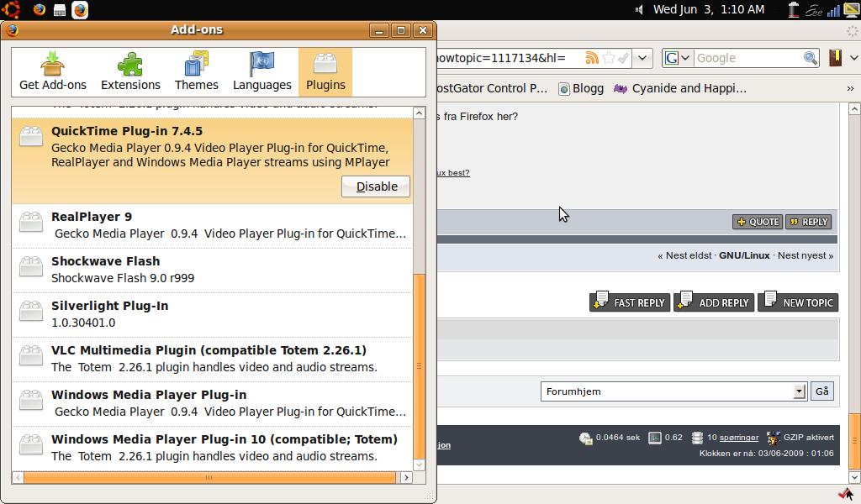Click 'VLC Multimedia Plugin (compatible Totem 2.26.1)' title
Screen dimensions: 861x504
tap(209, 350)
